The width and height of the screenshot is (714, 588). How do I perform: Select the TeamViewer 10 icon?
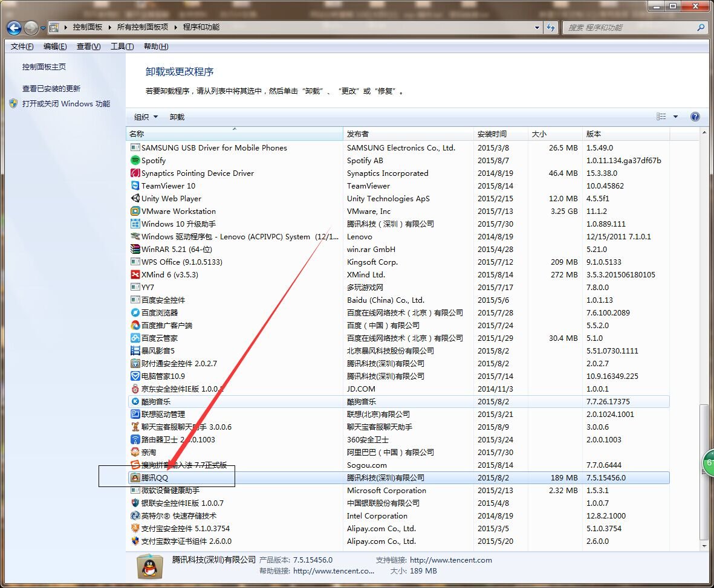pyautogui.click(x=135, y=186)
